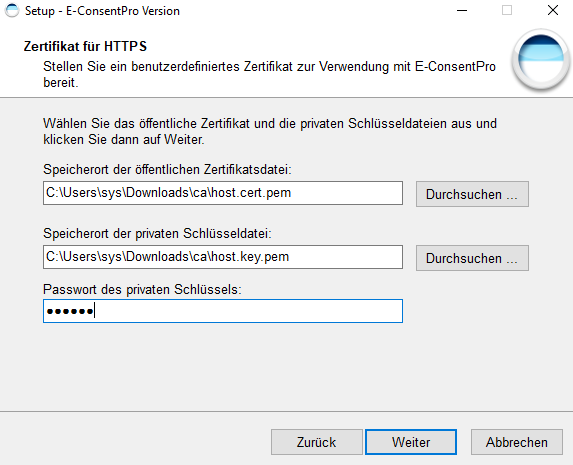This screenshot has width=573, height=465.
Task: Continue setup with the Weiter button
Action: coord(411,442)
